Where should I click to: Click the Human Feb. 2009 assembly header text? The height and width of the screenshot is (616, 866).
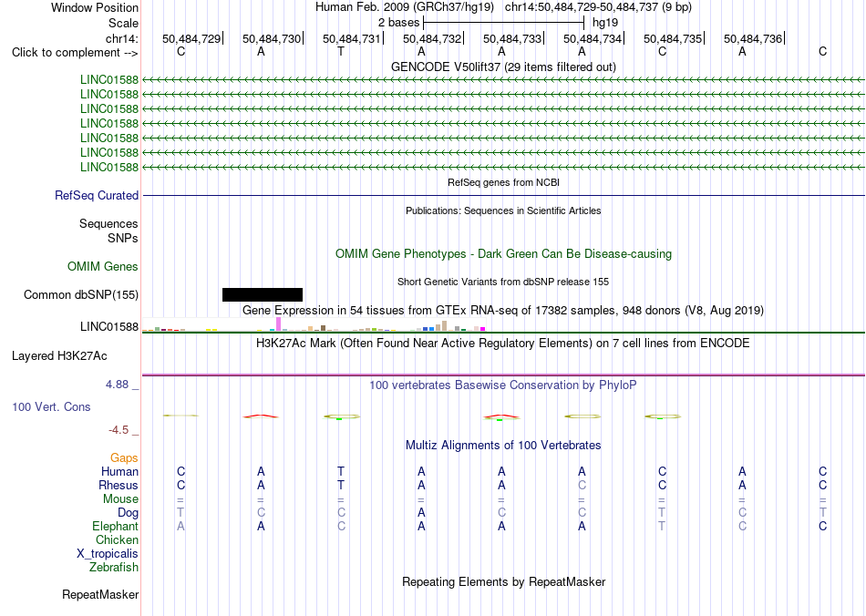point(404,7)
